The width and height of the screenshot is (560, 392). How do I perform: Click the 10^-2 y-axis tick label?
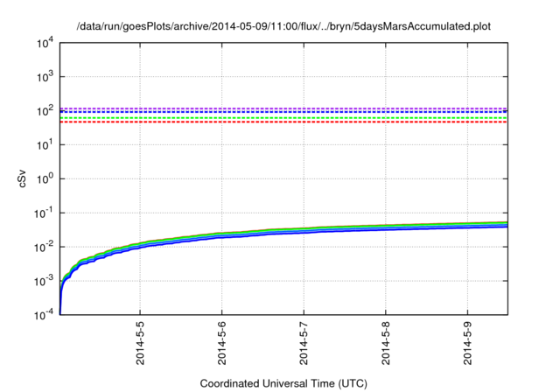[x=43, y=247]
